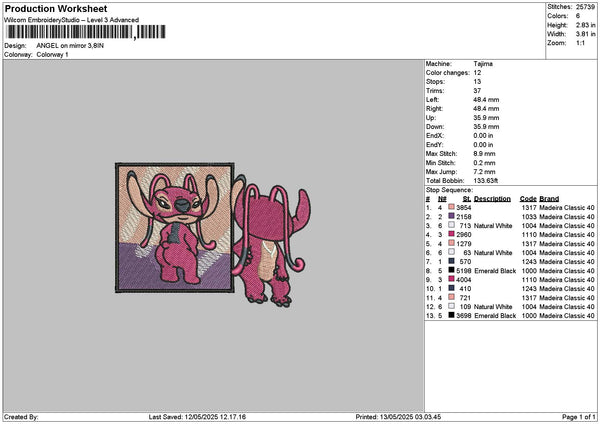Select stitch count 2158 in stop 2
The width and height of the screenshot is (600, 424).
(464, 217)
